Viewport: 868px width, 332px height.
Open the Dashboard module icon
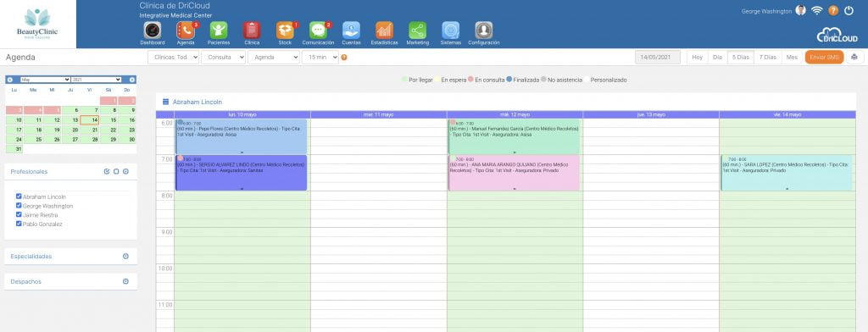tap(153, 30)
